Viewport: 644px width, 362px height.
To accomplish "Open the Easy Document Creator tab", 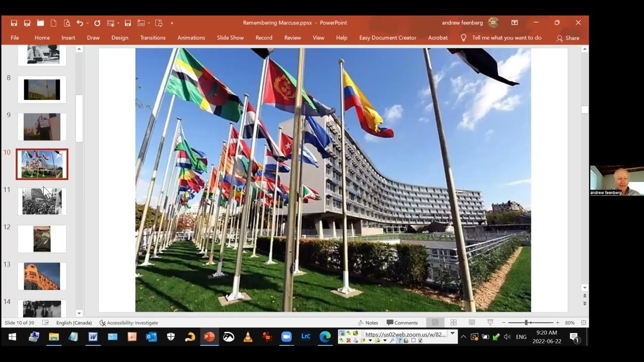I will click(388, 38).
